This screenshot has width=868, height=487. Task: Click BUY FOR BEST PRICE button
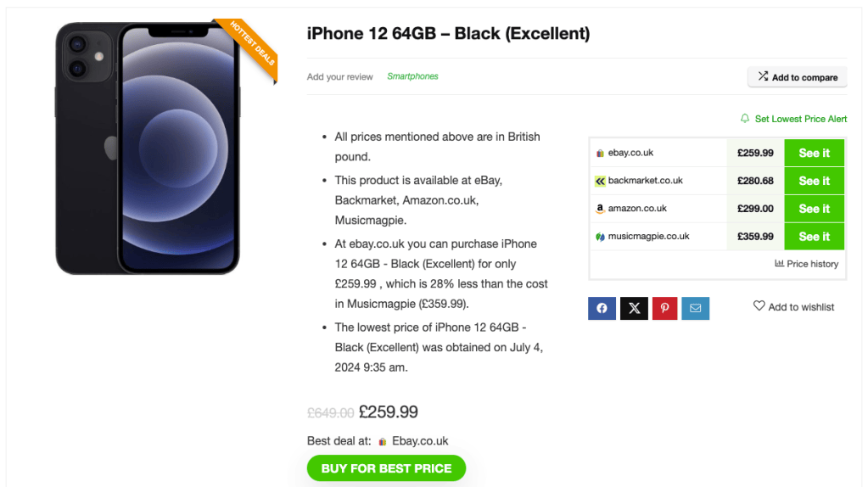[386, 468]
